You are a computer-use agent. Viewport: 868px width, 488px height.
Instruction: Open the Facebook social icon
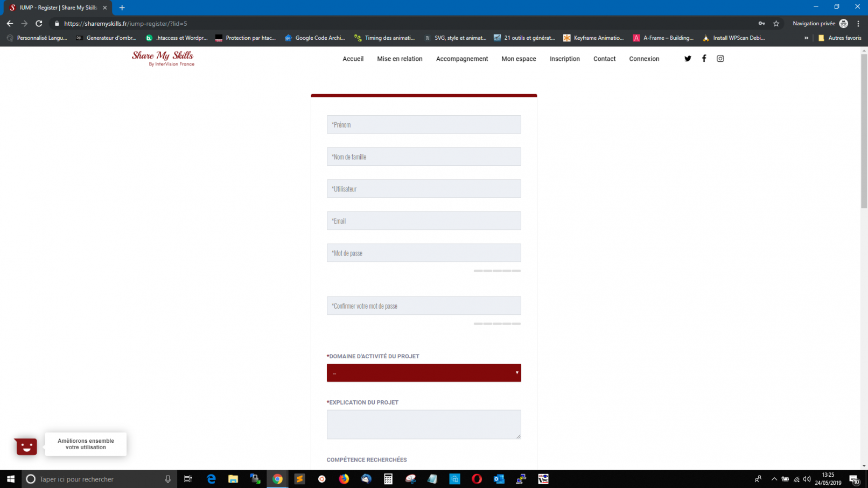[x=704, y=59]
